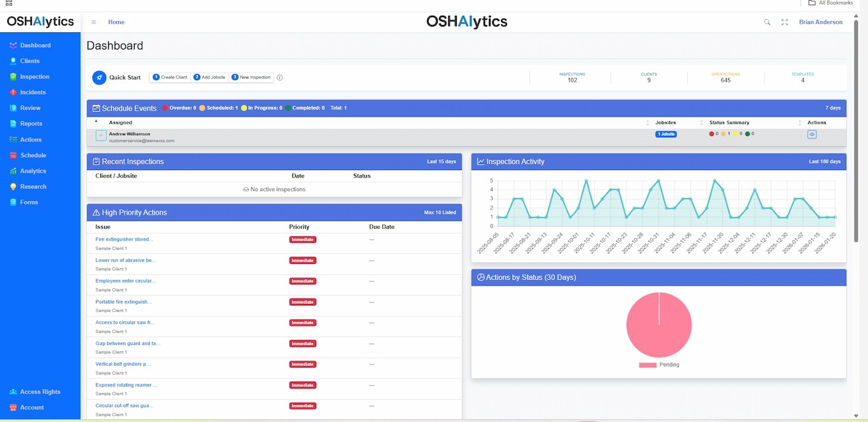Toggle fullscreen with the expand icon

(785, 22)
